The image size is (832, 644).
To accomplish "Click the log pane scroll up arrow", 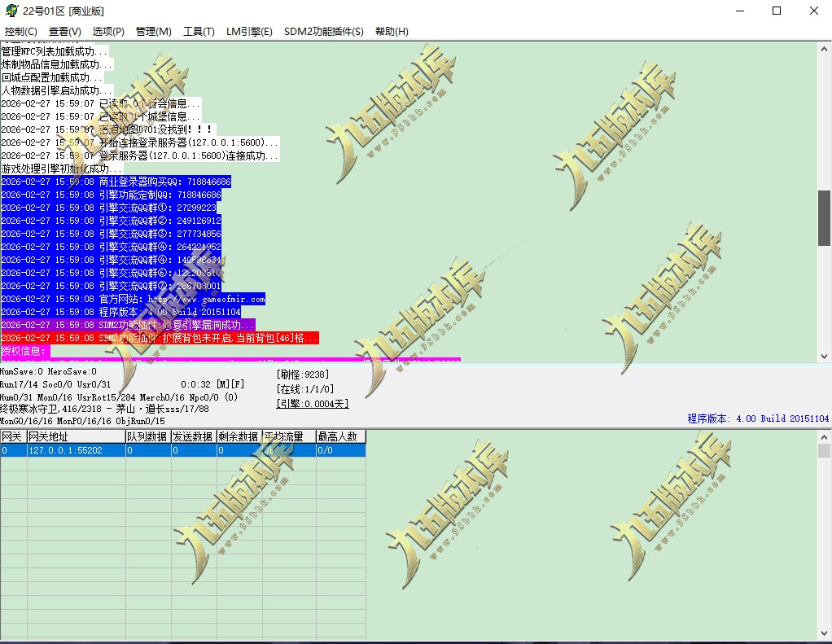I will click(824, 49).
